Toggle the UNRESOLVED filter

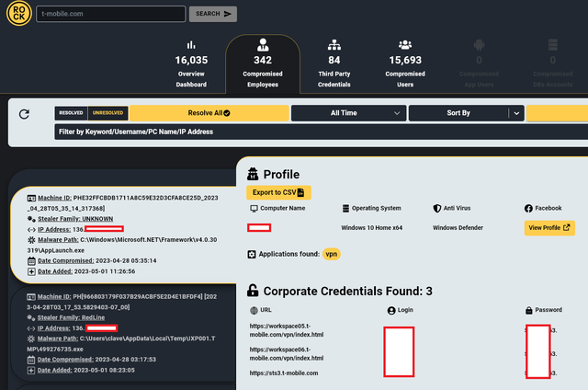point(108,113)
